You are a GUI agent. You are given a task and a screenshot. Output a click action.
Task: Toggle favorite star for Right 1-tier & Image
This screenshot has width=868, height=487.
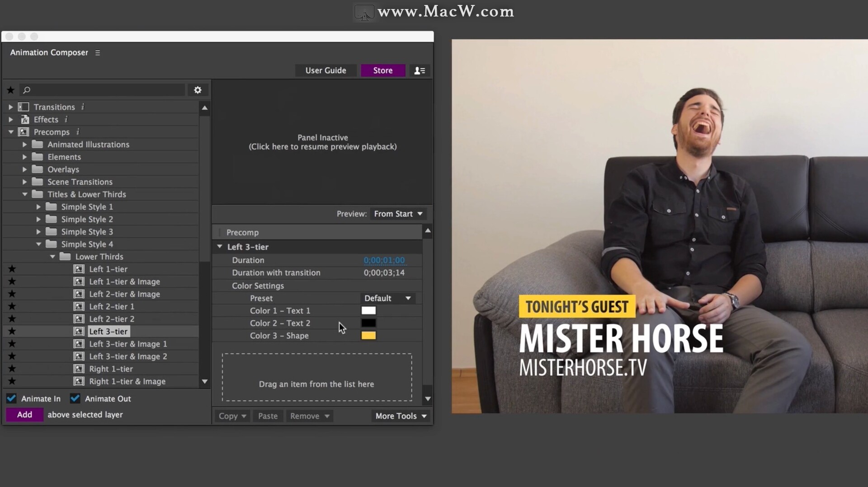point(12,381)
